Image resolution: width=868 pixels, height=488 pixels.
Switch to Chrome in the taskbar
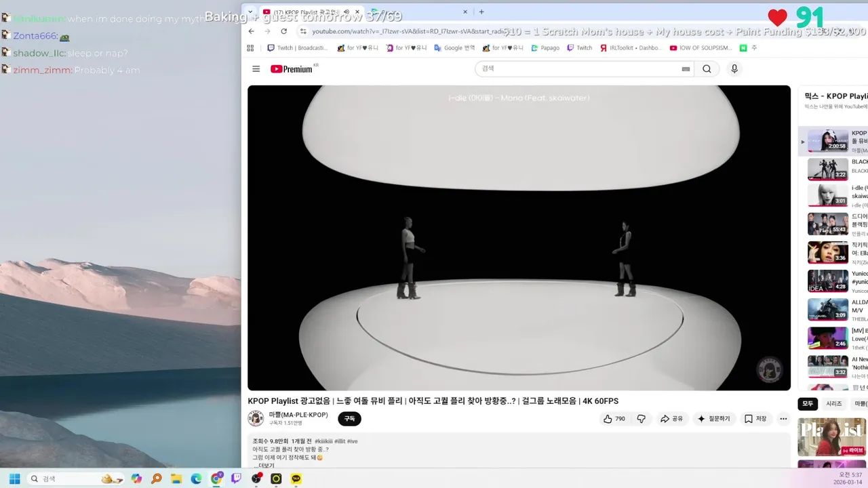tap(216, 479)
